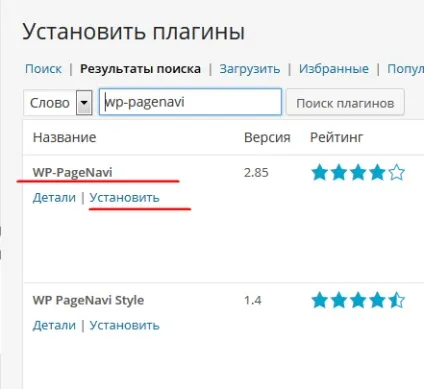
Task: Open the Загрузить tab link
Action: 250,69
